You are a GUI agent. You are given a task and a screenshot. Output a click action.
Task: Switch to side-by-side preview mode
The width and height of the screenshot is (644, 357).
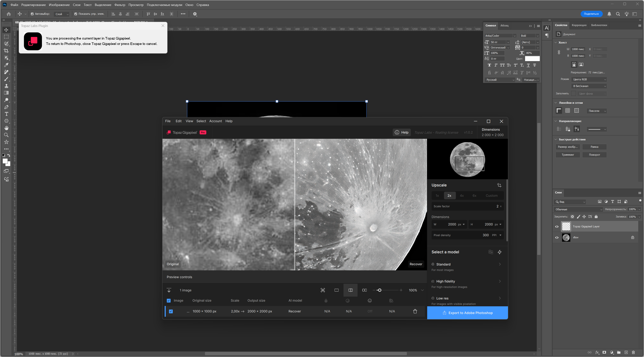tap(364, 290)
